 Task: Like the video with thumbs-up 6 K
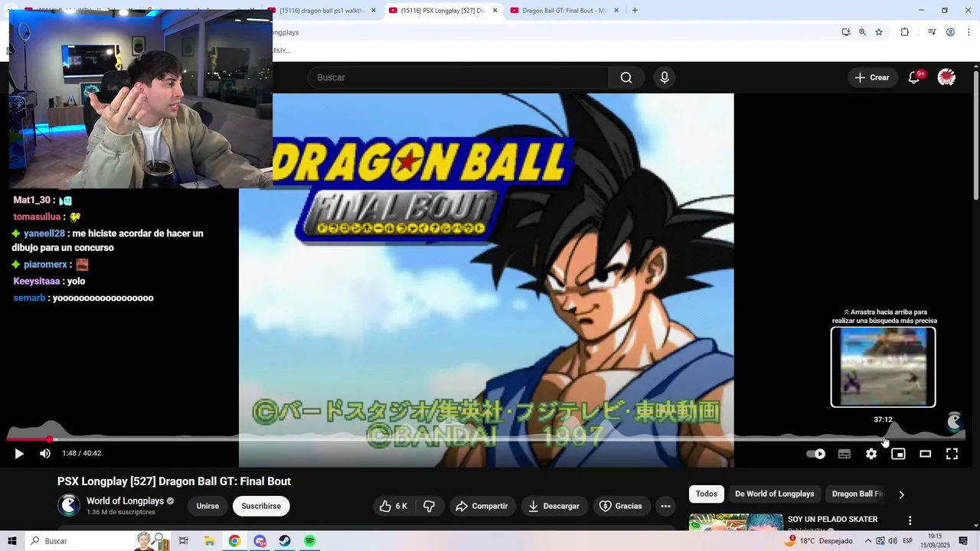[x=393, y=506]
